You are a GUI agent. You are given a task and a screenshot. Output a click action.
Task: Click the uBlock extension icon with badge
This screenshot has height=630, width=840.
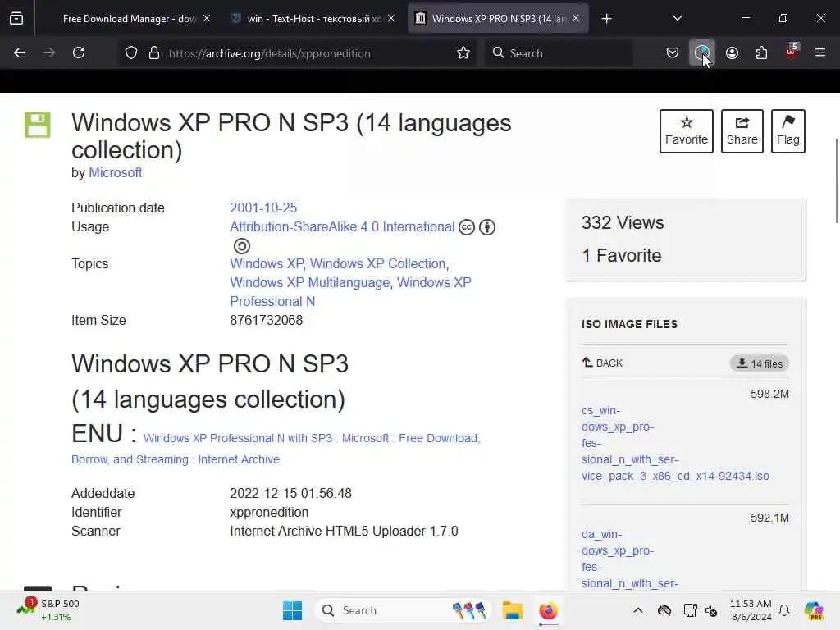coord(792,52)
